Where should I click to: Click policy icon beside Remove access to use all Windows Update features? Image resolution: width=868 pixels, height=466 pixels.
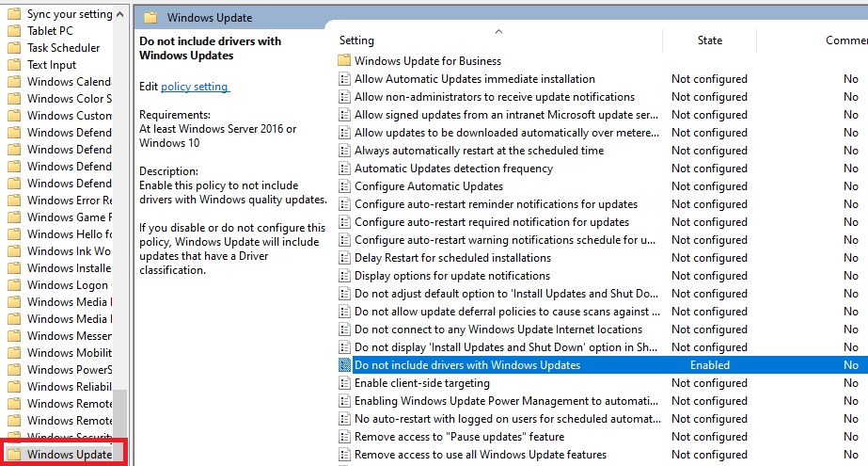click(x=344, y=455)
